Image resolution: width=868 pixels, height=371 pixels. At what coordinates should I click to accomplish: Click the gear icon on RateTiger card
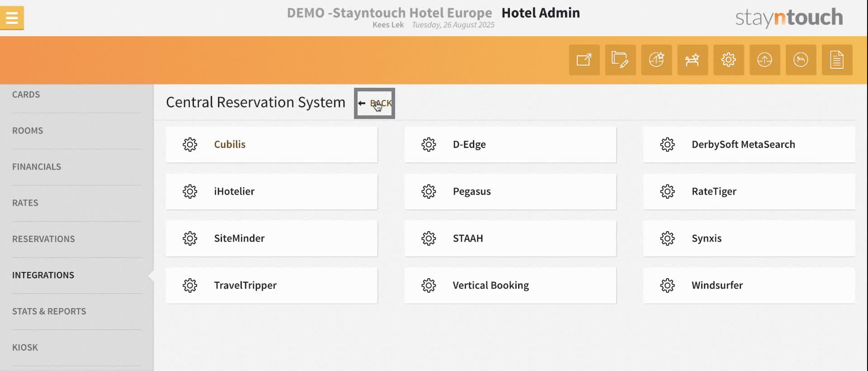[667, 191]
